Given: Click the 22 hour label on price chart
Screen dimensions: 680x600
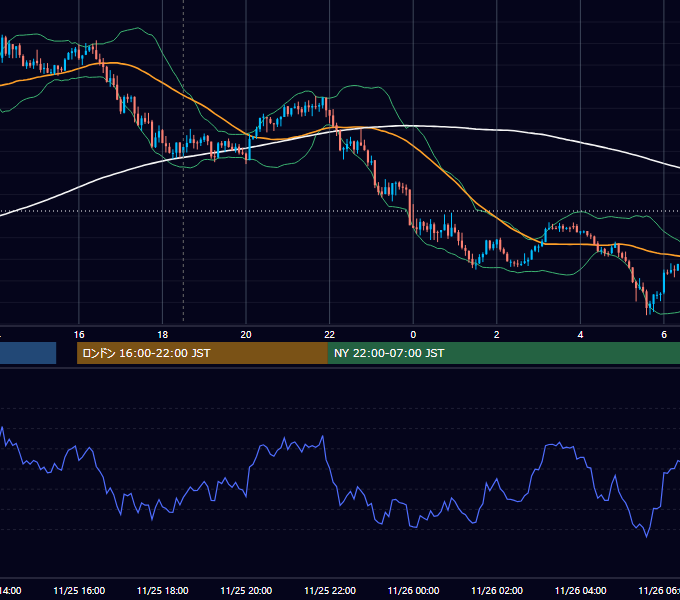Looking at the screenshot, I should point(330,335).
